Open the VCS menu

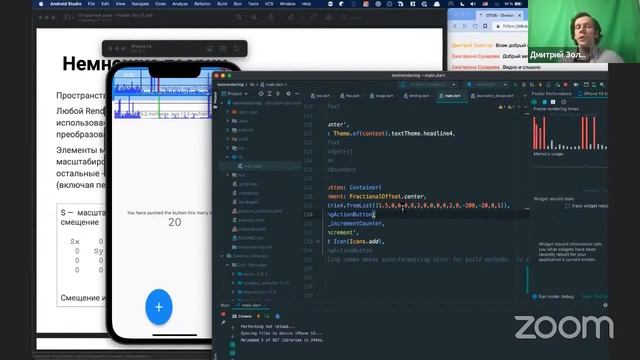click(x=269, y=4)
